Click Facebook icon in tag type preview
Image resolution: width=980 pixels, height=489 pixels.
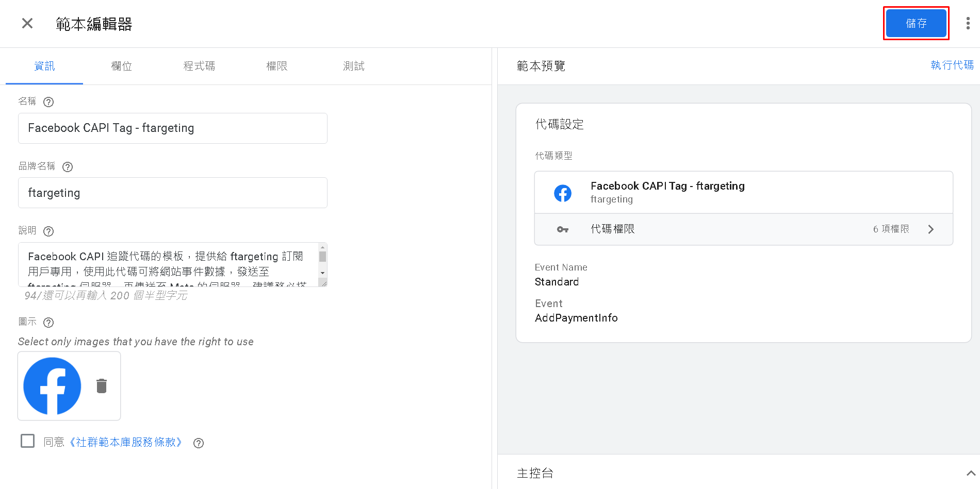[563, 193]
